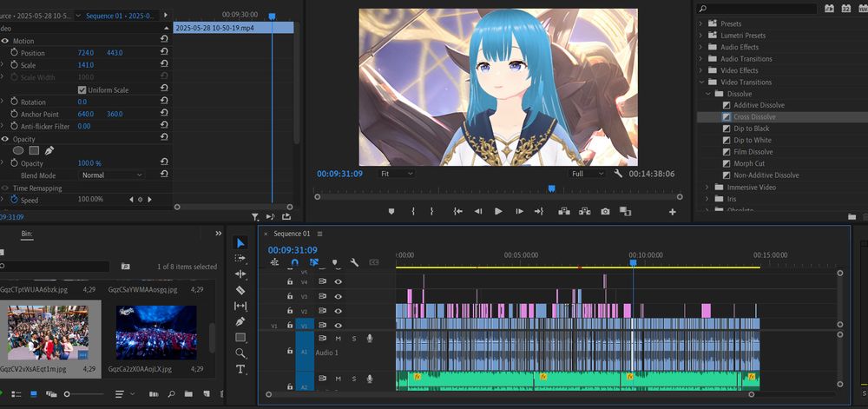Select the Rectangle tool
The image size is (868, 409).
(x=240, y=337)
